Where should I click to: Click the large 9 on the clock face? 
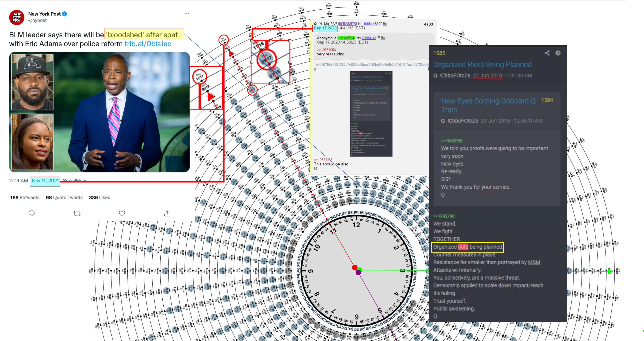(x=311, y=271)
